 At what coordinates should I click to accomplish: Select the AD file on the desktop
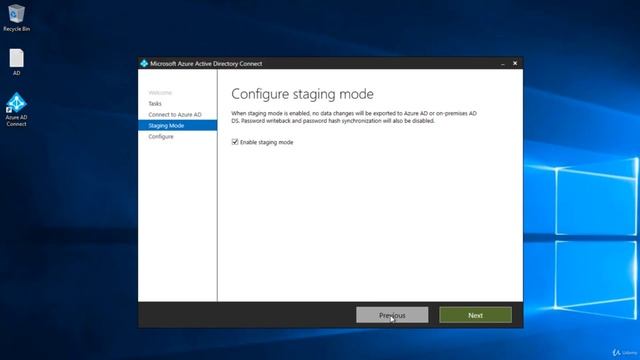point(16,62)
